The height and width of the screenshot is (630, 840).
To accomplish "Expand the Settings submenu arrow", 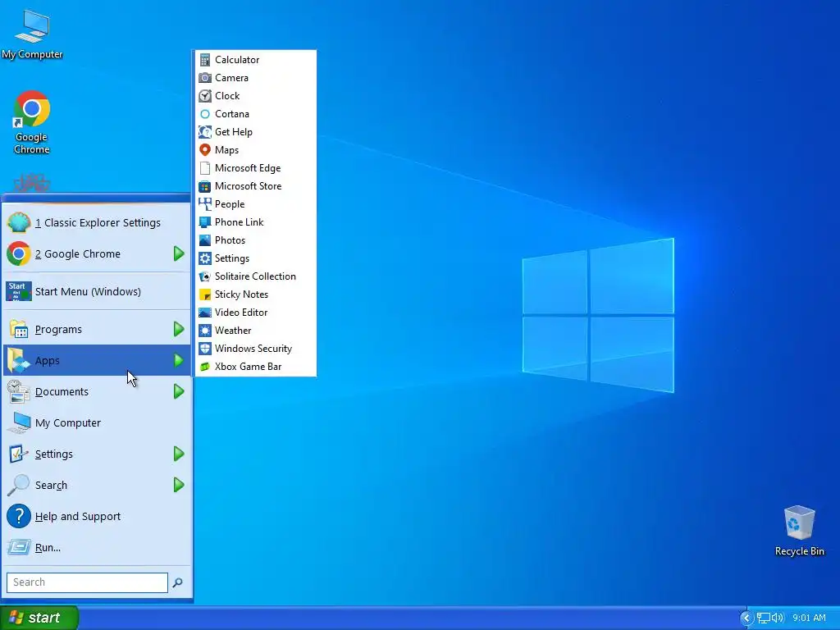I will (179, 454).
